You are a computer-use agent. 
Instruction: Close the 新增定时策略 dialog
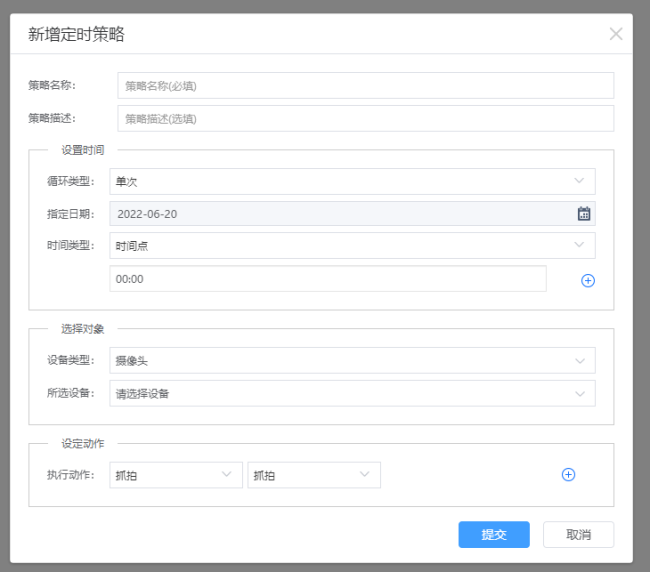[x=616, y=34]
